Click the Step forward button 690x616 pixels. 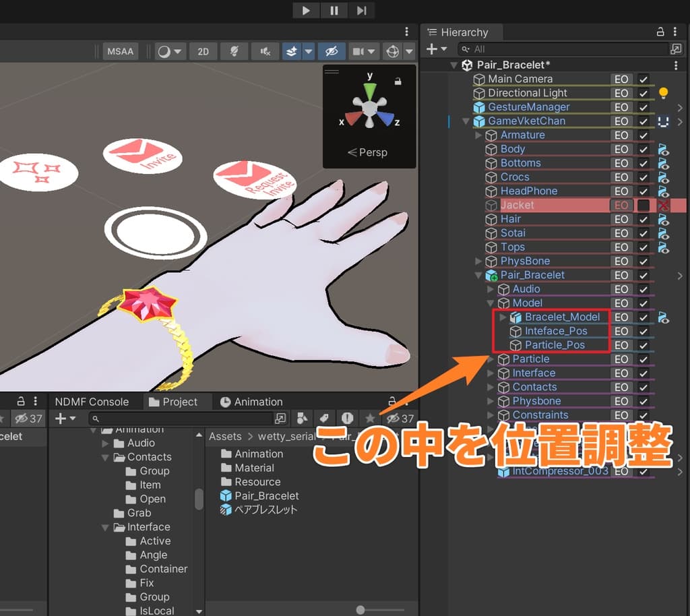point(362,10)
